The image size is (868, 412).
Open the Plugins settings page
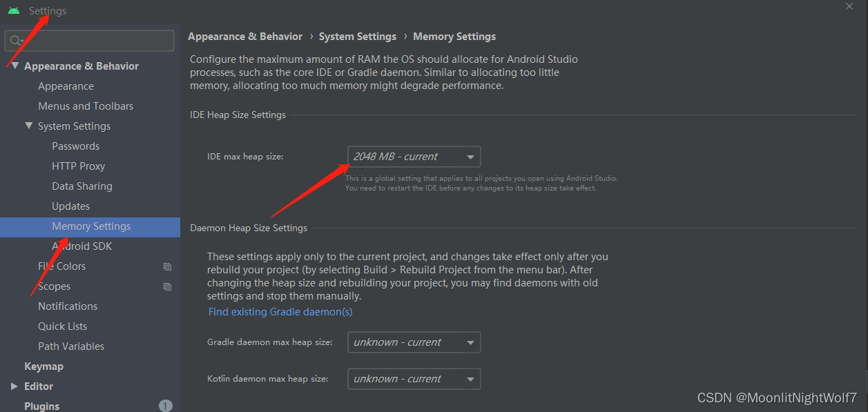click(x=41, y=406)
